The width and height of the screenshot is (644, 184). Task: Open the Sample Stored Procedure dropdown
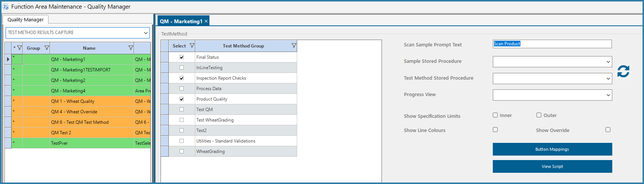tap(553, 62)
